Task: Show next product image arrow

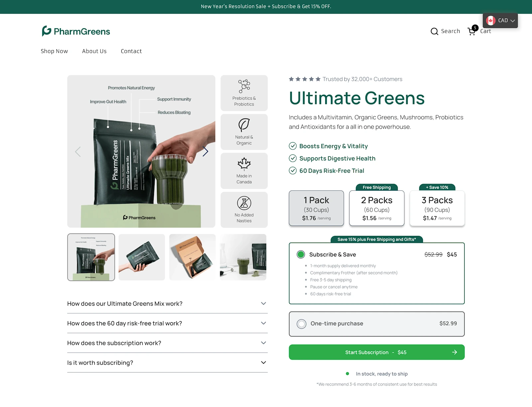Action: 205,152
